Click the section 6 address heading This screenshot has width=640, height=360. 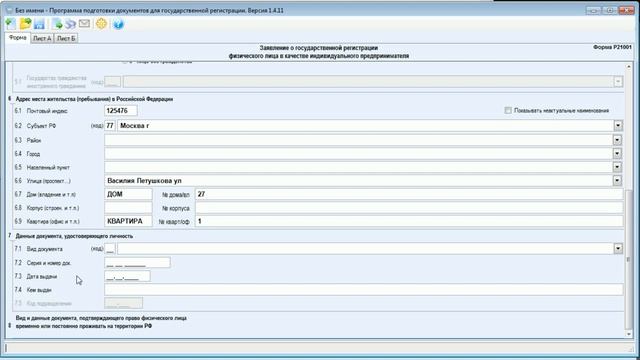(x=94, y=99)
